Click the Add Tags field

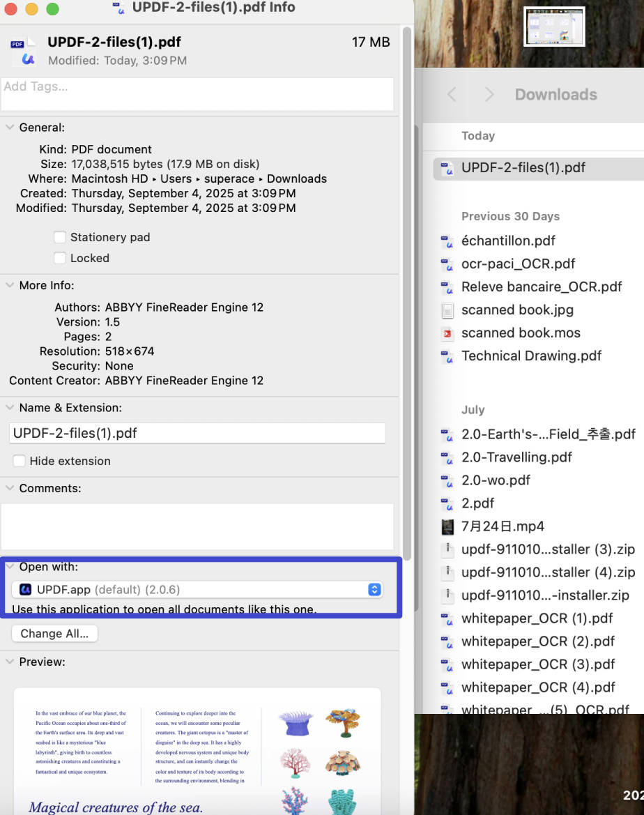tap(197, 94)
